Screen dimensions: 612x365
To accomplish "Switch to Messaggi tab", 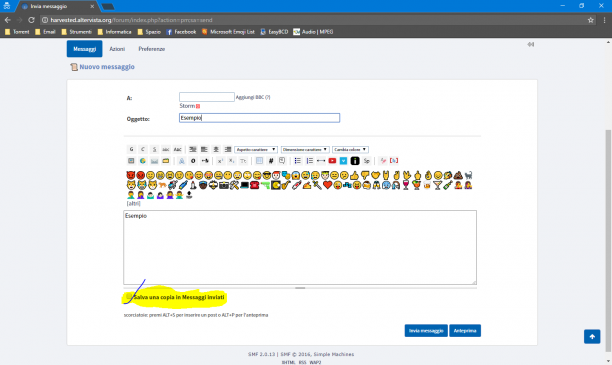I will click(84, 49).
